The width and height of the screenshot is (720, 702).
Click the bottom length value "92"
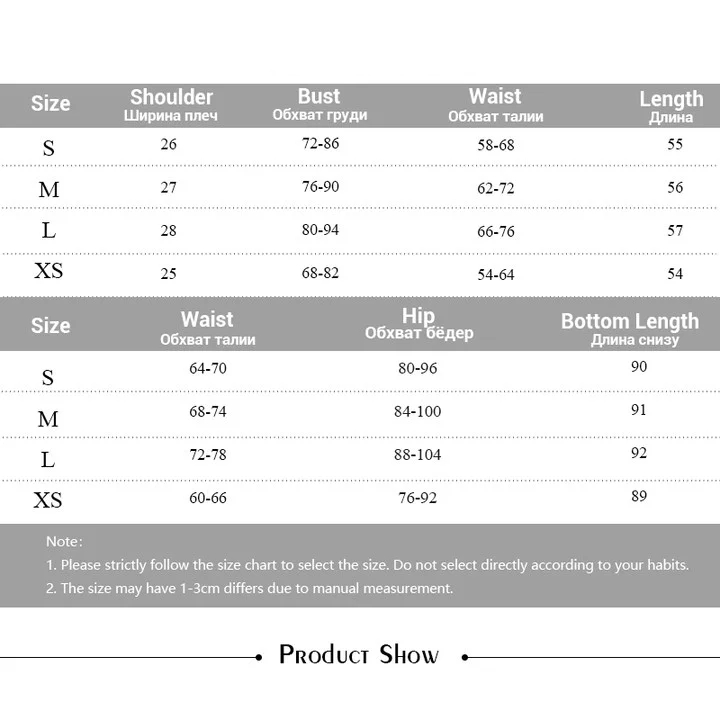tap(639, 452)
